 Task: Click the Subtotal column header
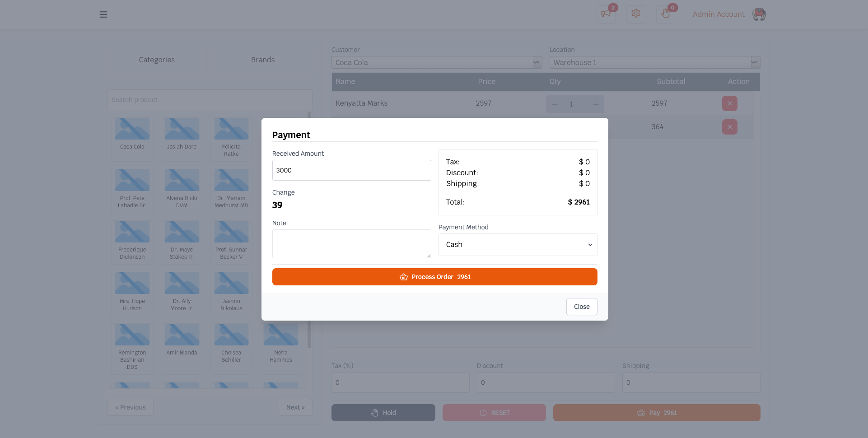pyautogui.click(x=671, y=82)
